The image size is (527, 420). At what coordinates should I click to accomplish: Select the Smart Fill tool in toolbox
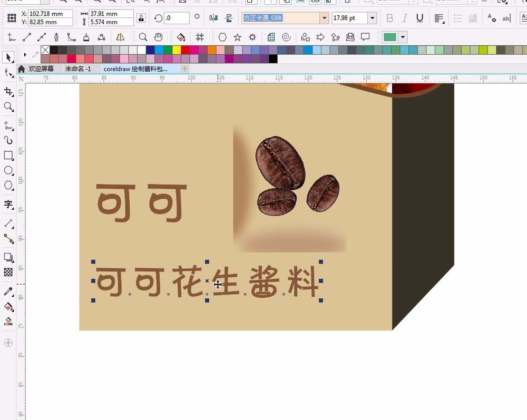click(x=8, y=321)
